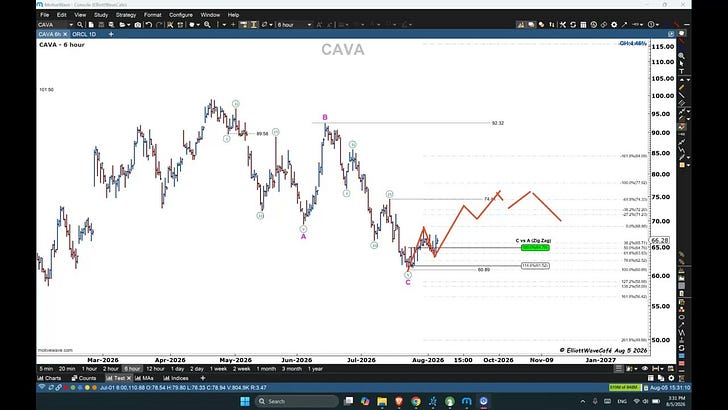Select the arrow drawing tool in top toolbar
The height and width of the screenshot is (410, 728).
tap(624, 25)
